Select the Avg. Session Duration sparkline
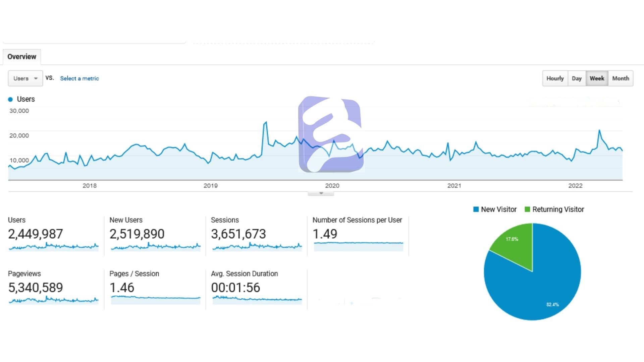This screenshot has height=362, width=644. (257, 300)
